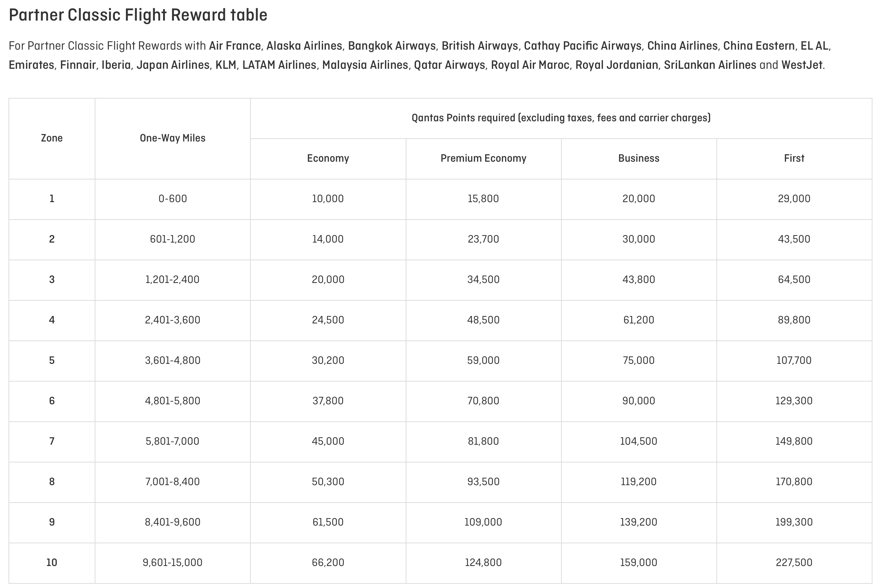Screen dimensions: 876x588
Task: Click the Premium Economy column header
Action: click(483, 158)
